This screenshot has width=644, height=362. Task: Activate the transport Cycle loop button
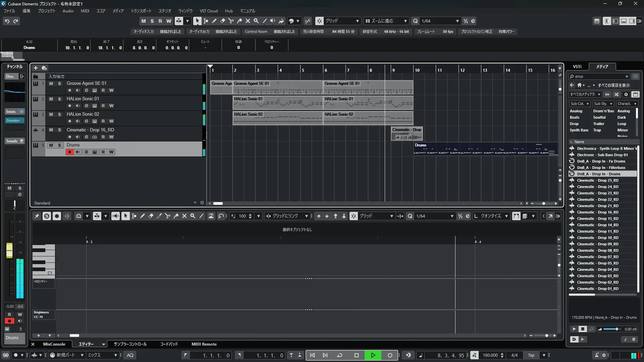(339, 355)
